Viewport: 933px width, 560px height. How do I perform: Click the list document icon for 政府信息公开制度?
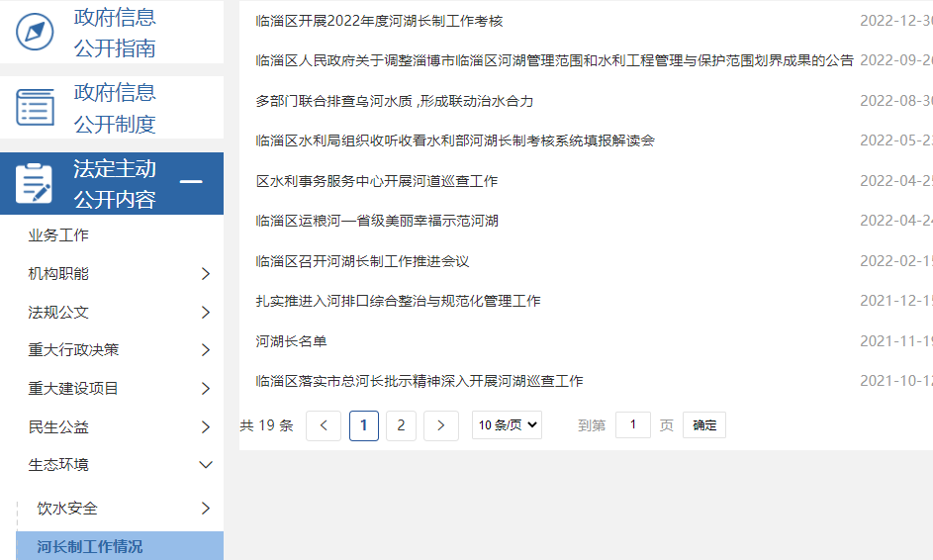pyautogui.click(x=36, y=108)
